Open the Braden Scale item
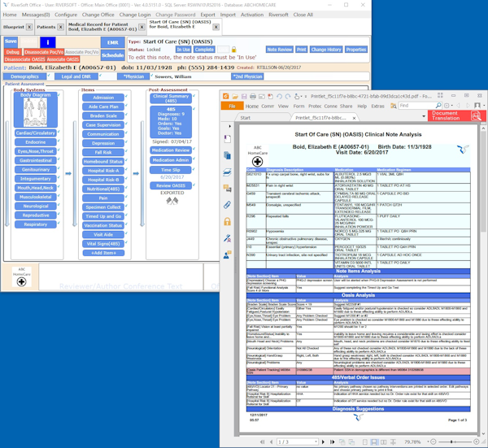The height and width of the screenshot is (448, 488). [103, 115]
